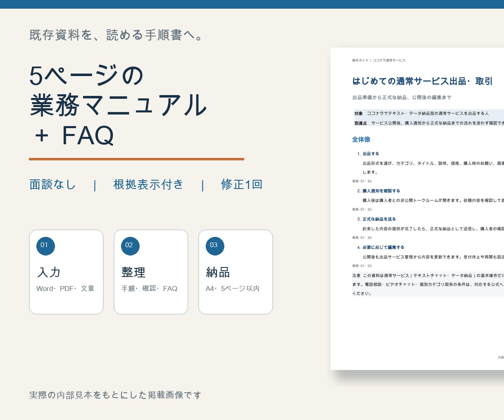Click step heading '4. 必要に応じて編集する'
The width and height of the screenshot is (504, 420).
click(x=380, y=247)
